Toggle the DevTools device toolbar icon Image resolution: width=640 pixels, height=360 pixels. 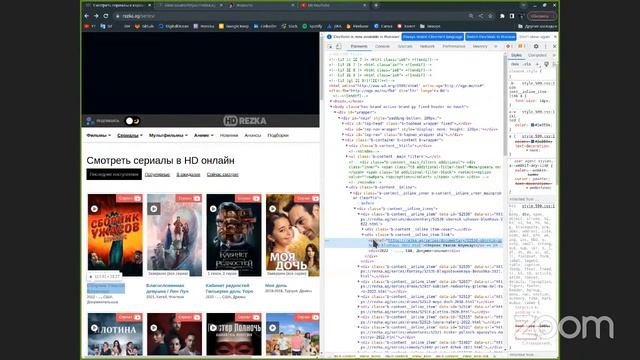(x=339, y=47)
